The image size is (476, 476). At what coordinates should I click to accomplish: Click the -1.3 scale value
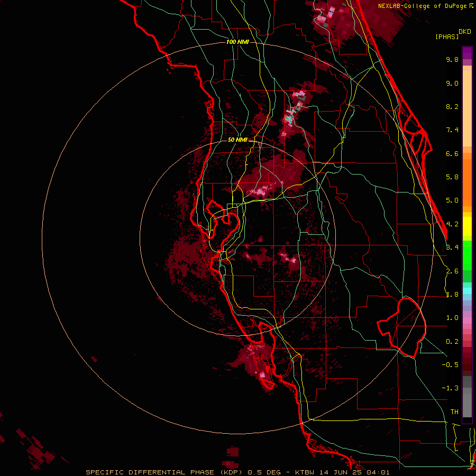pyautogui.click(x=450, y=388)
